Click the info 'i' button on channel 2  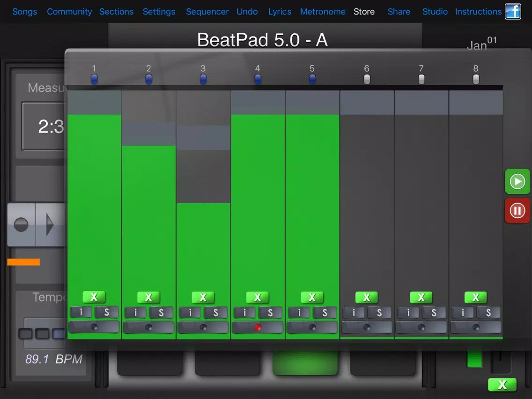tap(136, 312)
